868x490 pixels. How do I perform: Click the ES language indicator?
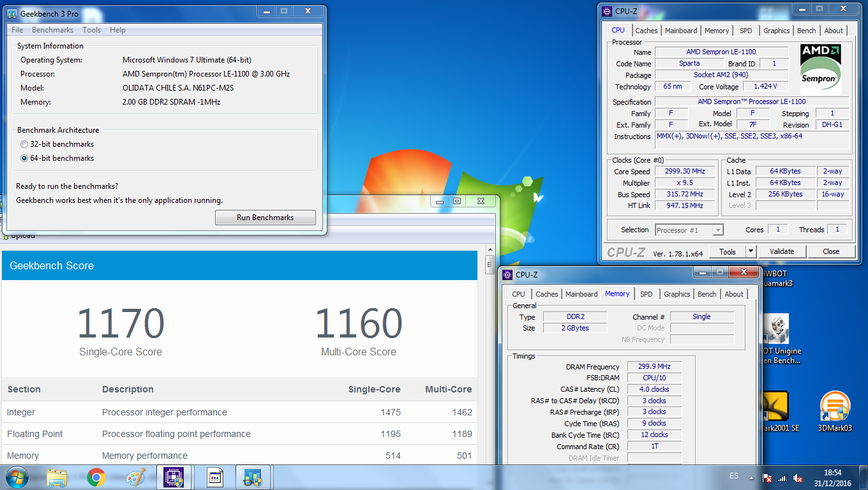733,476
